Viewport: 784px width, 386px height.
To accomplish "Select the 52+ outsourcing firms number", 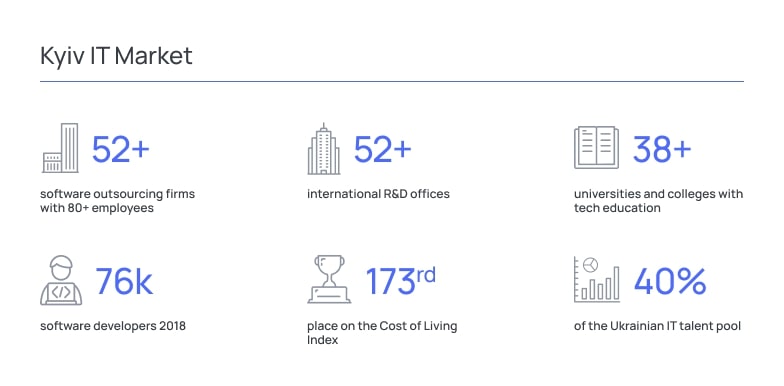I will tap(120, 150).
